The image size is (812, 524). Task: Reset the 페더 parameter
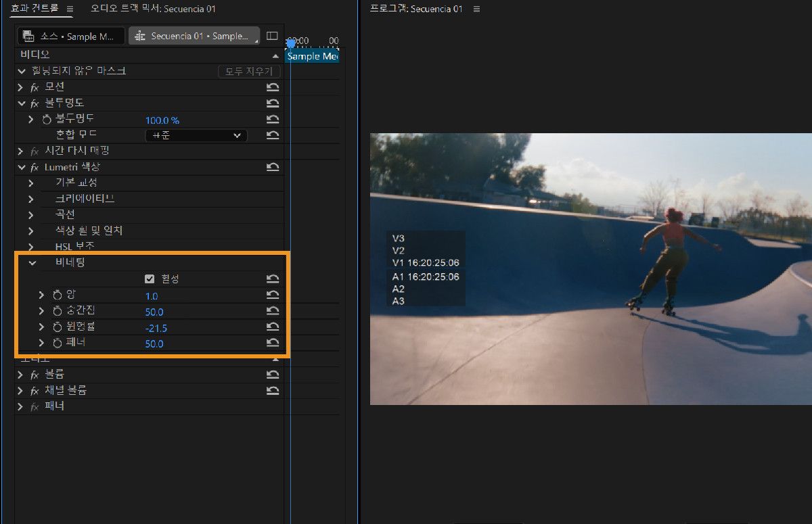(273, 343)
